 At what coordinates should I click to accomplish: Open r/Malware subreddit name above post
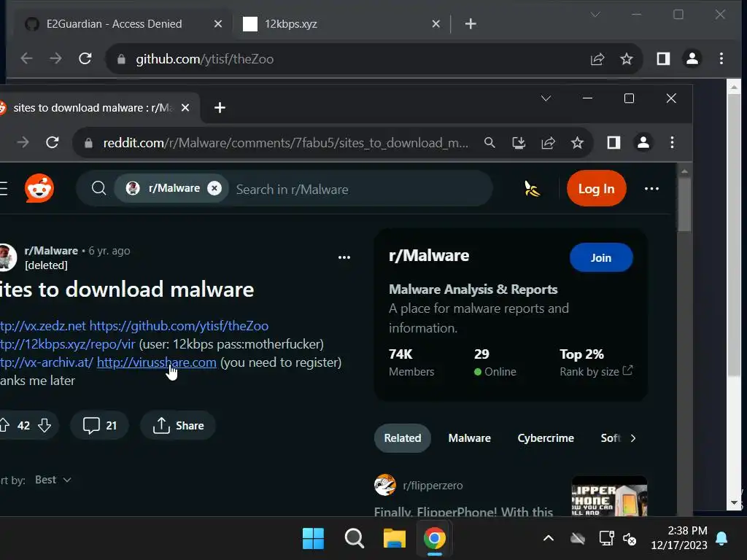pyautogui.click(x=51, y=251)
